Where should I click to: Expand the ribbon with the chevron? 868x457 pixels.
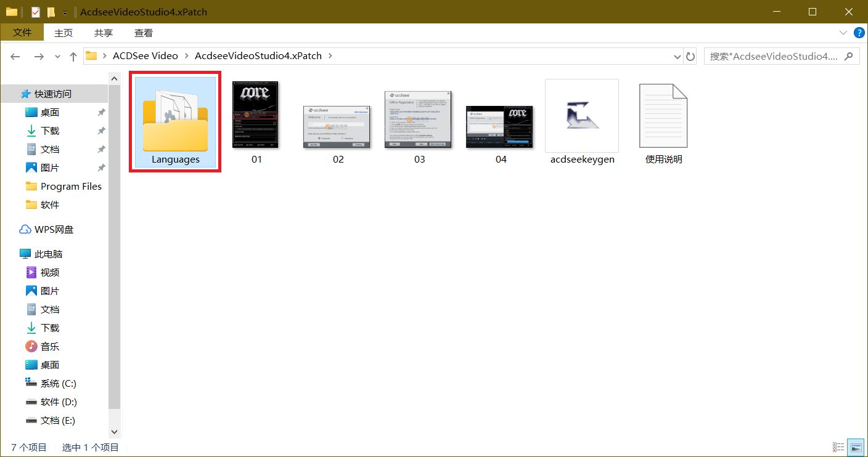[843, 33]
